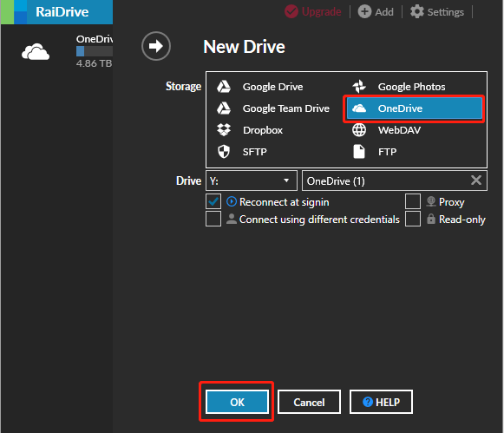The image size is (504, 433).
Task: Click the Google Team Drive icon
Action: pyautogui.click(x=224, y=108)
